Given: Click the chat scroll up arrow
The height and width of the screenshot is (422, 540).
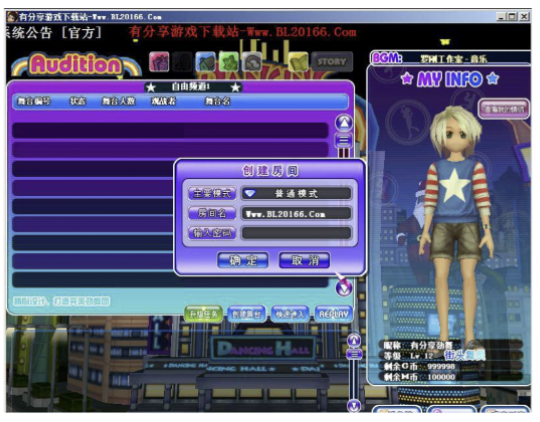Looking at the screenshot, I should click(354, 340).
